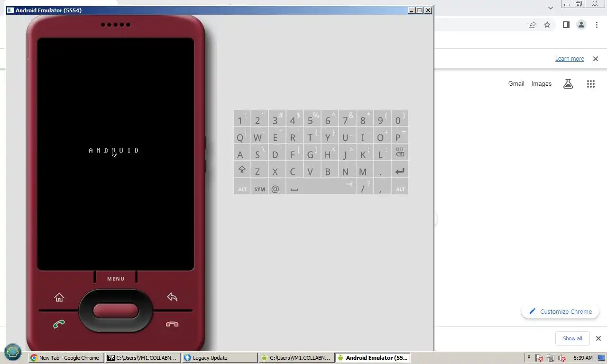Image resolution: width=607 pixels, height=364 pixels.
Task: Click the T key on emulator keyboard
Action: [312, 136]
